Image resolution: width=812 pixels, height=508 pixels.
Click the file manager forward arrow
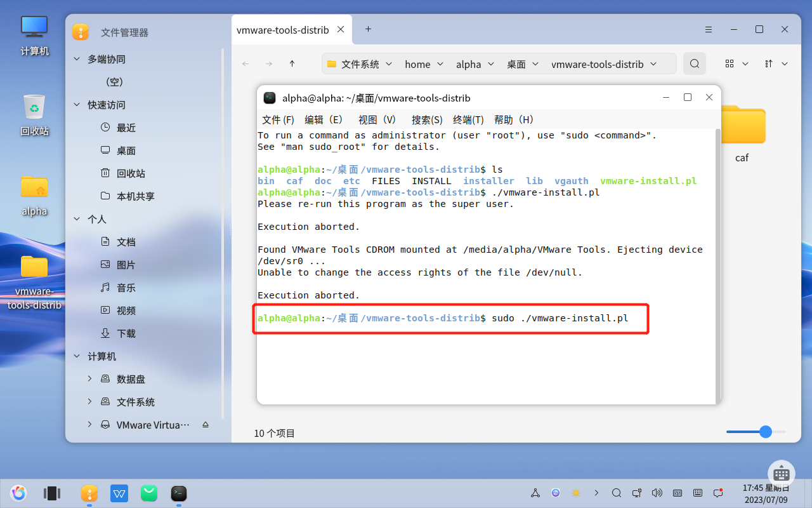[269, 63]
